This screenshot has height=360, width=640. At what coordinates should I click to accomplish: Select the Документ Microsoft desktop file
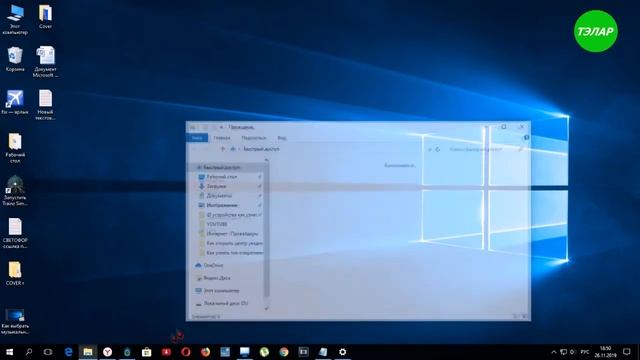[x=45, y=62]
